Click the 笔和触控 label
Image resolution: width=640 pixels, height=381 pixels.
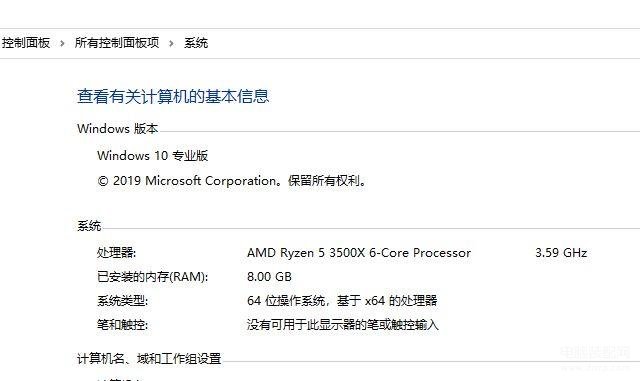122,325
